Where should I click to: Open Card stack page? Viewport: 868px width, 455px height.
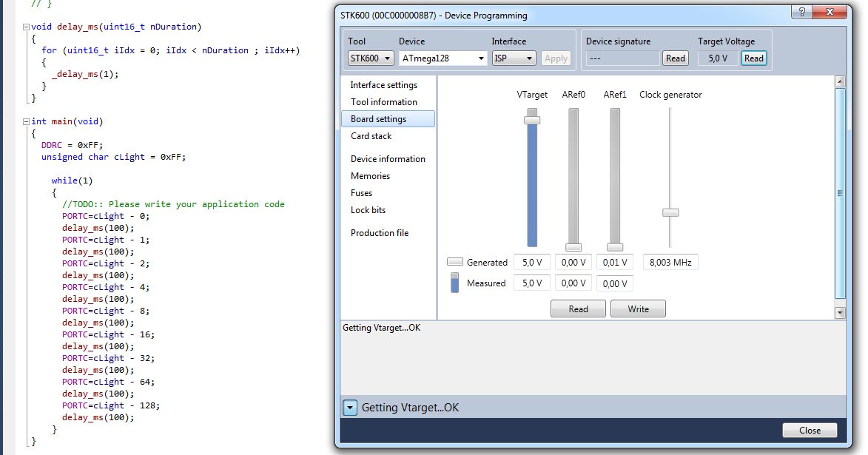[371, 136]
